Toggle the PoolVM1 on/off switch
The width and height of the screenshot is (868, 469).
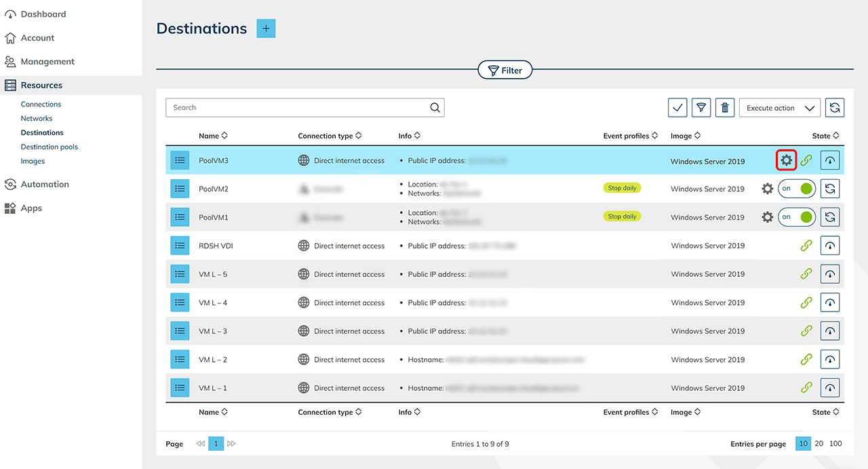click(x=796, y=217)
